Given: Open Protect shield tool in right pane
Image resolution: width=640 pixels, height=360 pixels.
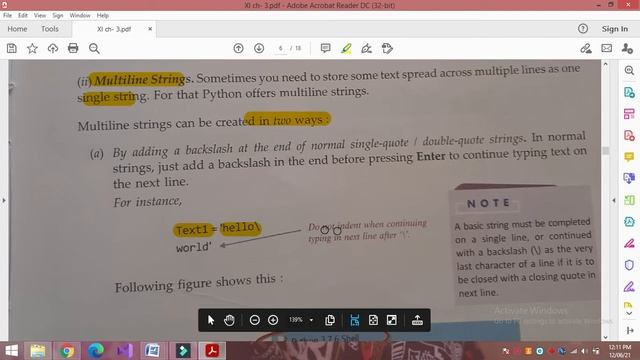Looking at the screenshot, I should (x=629, y=265).
